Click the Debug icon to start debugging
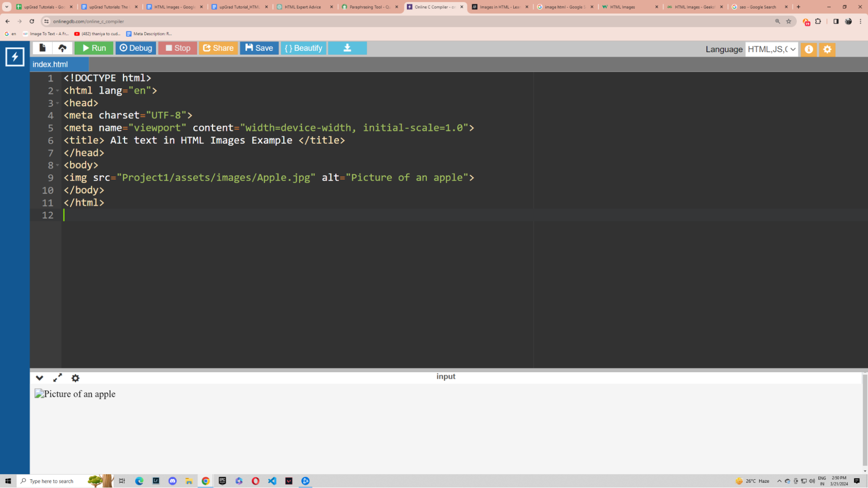Screen dimensions: 868x488 tap(135, 48)
